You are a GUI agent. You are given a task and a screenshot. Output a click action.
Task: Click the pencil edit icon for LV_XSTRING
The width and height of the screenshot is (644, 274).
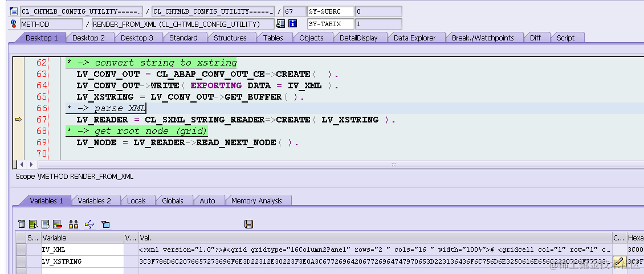[619, 261]
